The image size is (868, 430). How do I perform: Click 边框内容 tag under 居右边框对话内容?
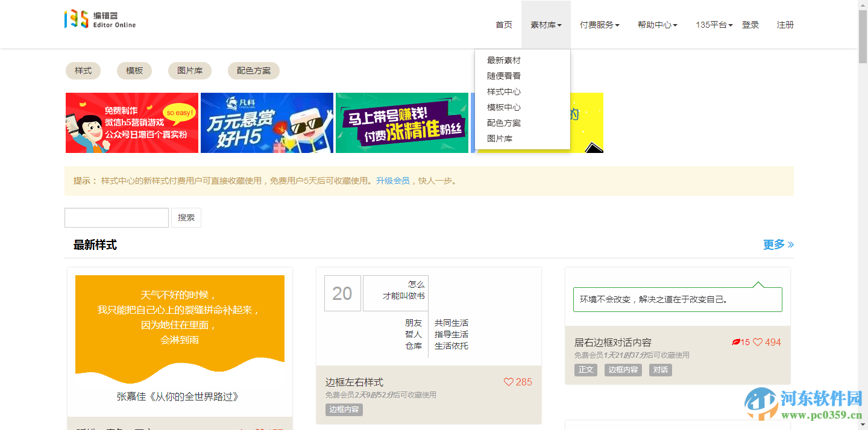[x=623, y=370]
